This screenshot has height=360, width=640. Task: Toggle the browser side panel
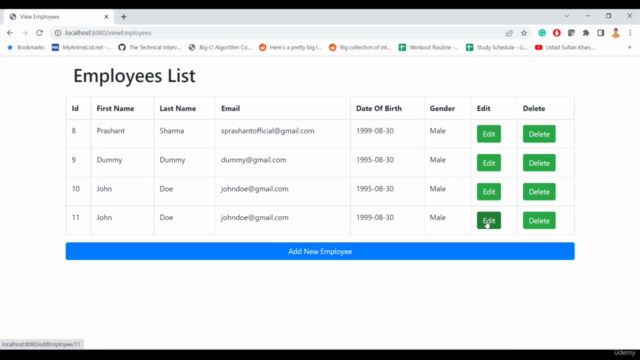tap(601, 33)
